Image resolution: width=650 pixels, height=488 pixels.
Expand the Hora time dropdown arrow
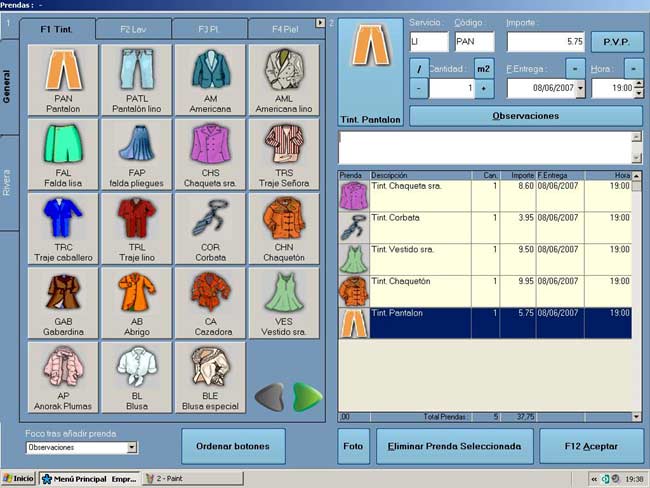pyautogui.click(x=635, y=89)
